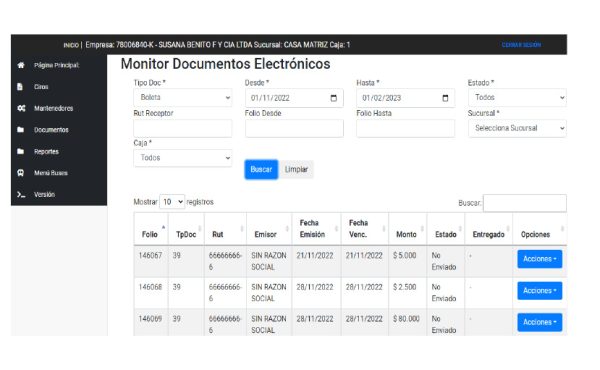The image size is (600, 370).
Task: Focus the Folio Desde input field
Action: point(294,128)
